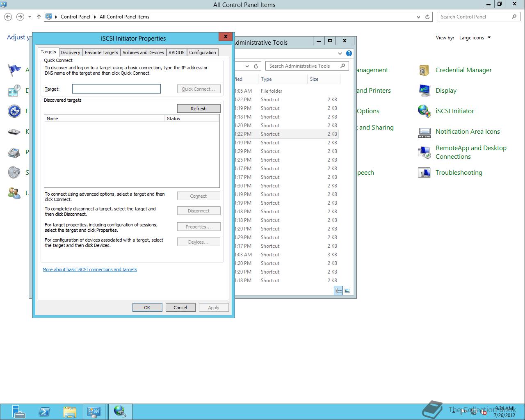Open the Control Panel taskbar button
The height and width of the screenshot is (420, 525).
pyautogui.click(x=94, y=411)
